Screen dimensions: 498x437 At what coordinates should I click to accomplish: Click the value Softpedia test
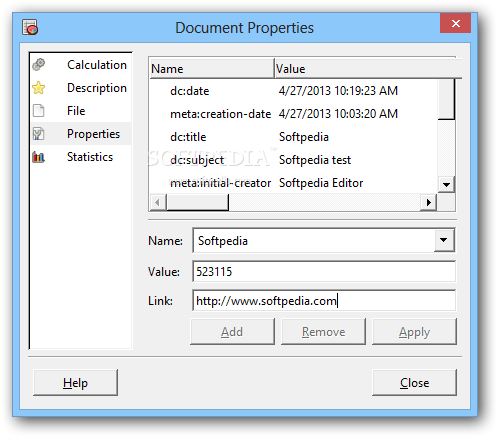tap(315, 160)
